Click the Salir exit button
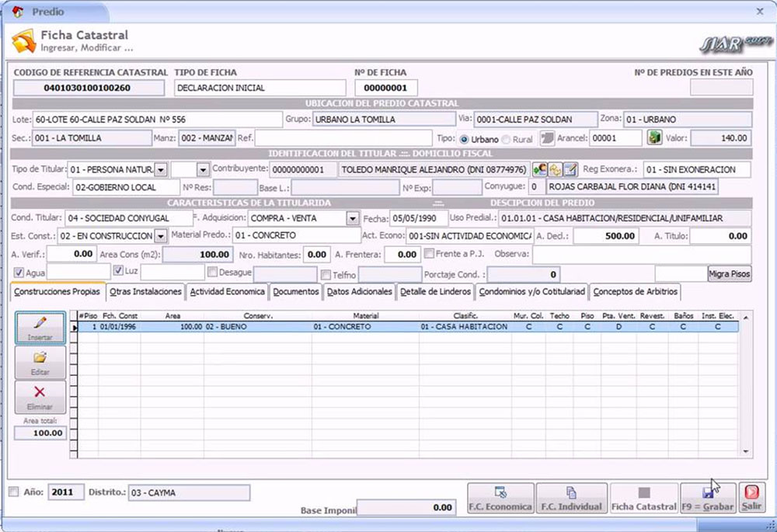 click(x=751, y=498)
